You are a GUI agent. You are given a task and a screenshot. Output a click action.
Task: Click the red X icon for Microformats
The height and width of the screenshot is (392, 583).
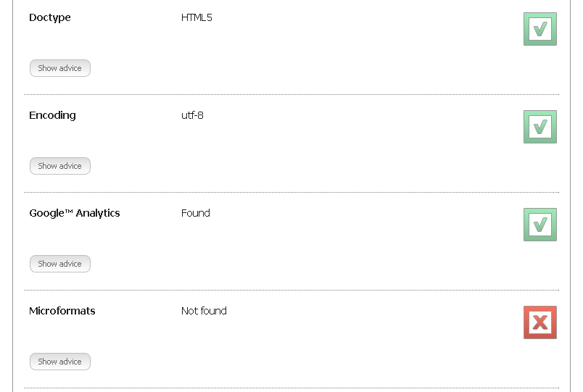pos(539,322)
